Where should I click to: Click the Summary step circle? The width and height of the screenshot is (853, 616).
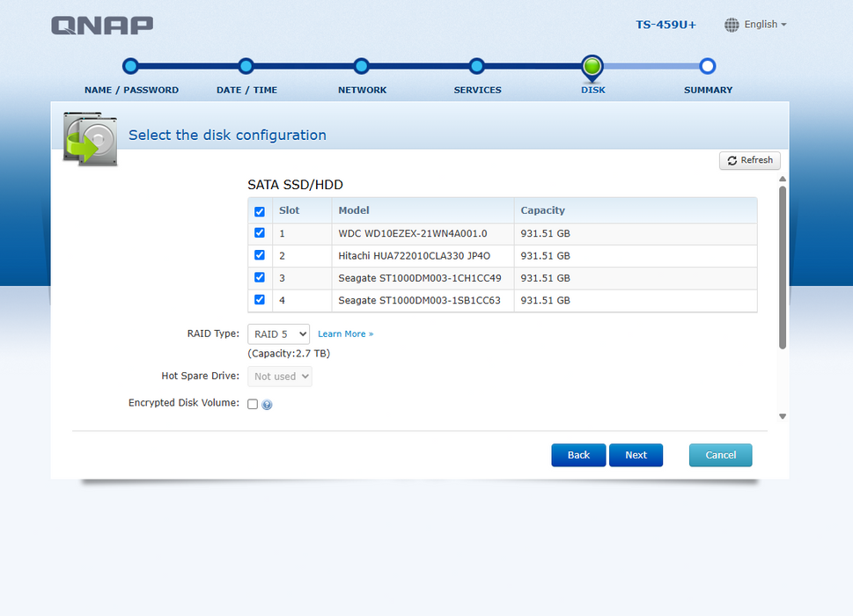pos(707,66)
